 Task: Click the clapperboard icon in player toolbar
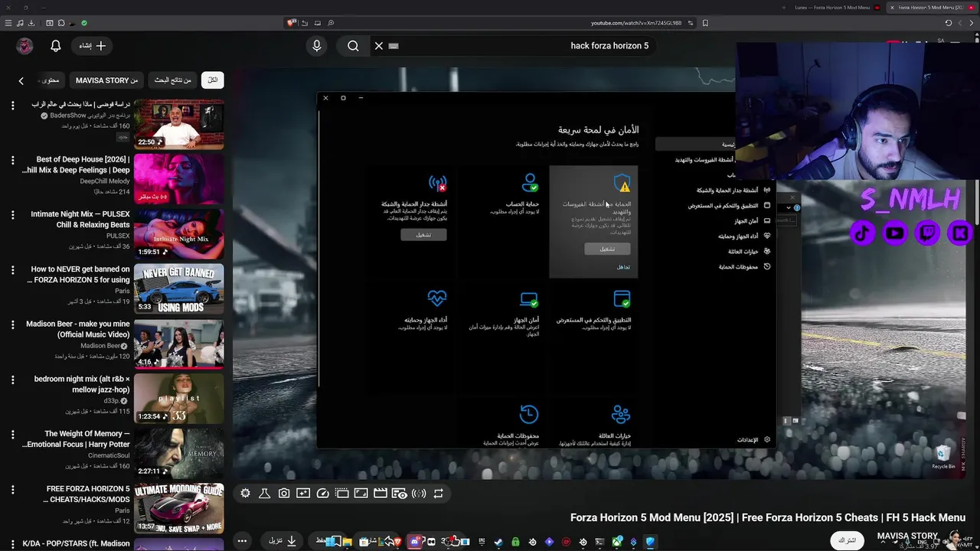click(380, 494)
